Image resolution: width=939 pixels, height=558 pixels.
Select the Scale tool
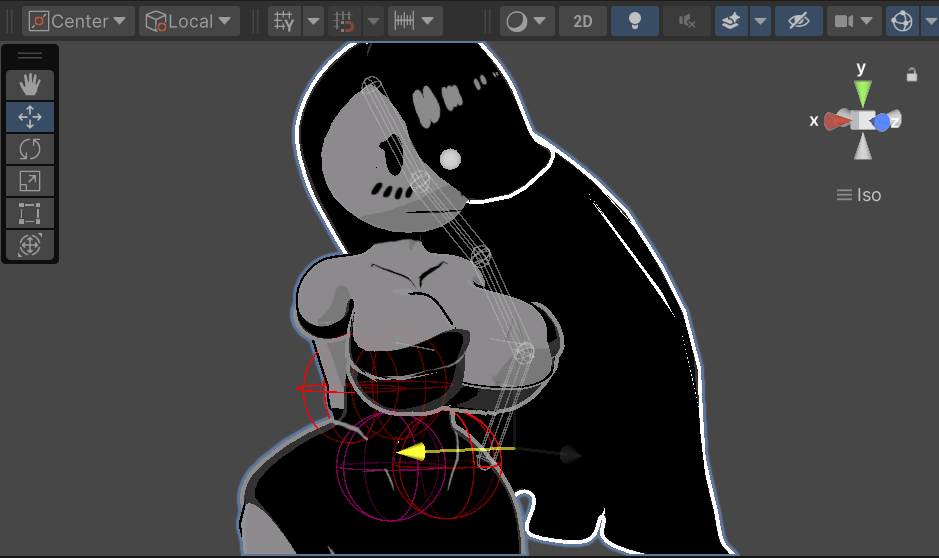pos(30,181)
